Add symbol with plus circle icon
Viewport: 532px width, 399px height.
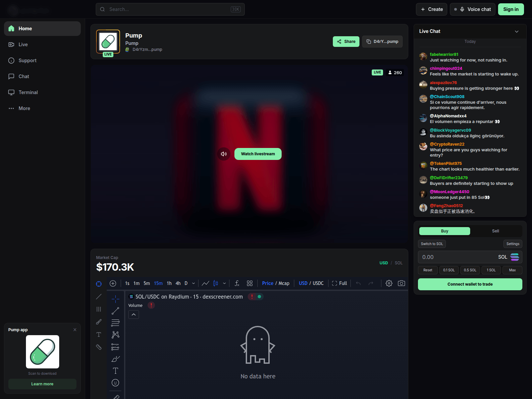(113, 283)
